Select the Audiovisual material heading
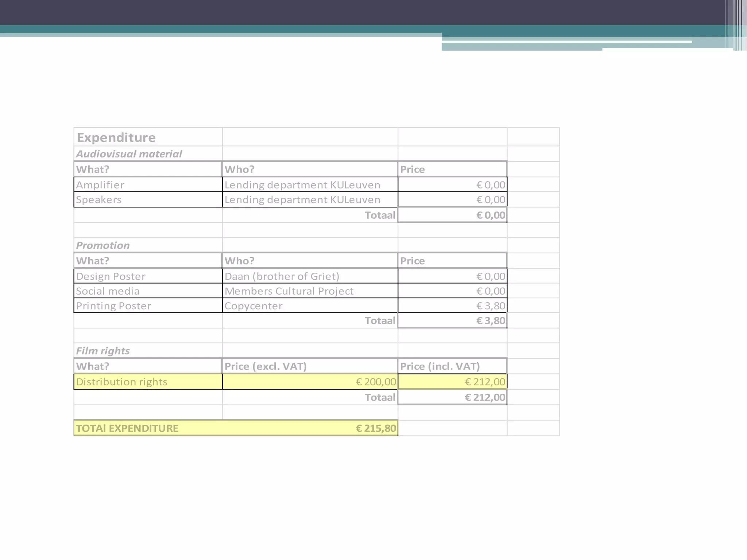This screenshot has width=747, height=560. (x=129, y=154)
